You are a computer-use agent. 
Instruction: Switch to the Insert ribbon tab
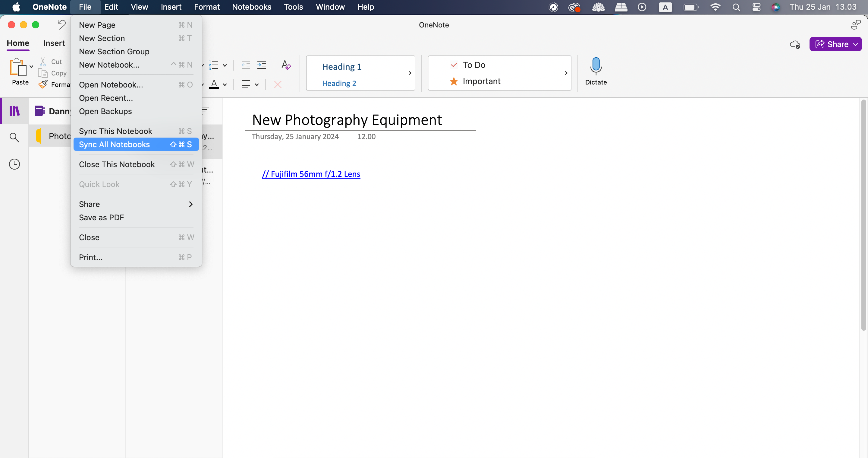pyautogui.click(x=54, y=43)
